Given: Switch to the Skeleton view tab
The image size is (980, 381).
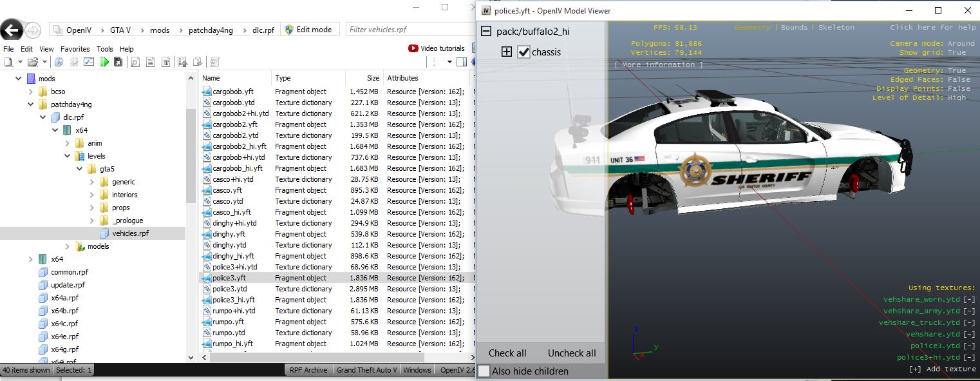Looking at the screenshot, I should coord(836,28).
